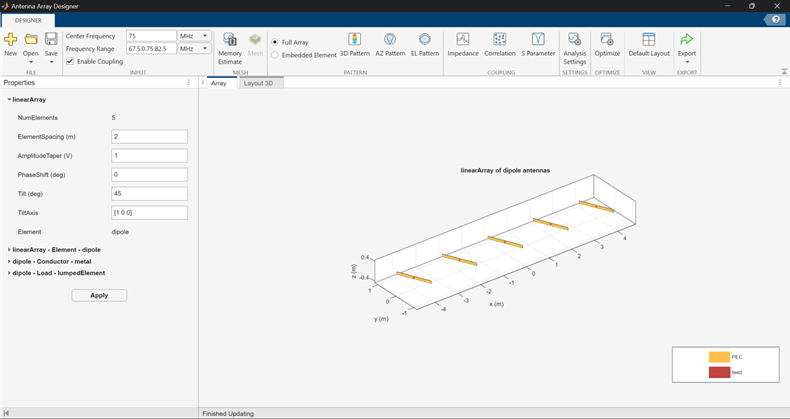Disable the Enable Coupling checkbox
The height and width of the screenshot is (419, 790).
click(70, 61)
